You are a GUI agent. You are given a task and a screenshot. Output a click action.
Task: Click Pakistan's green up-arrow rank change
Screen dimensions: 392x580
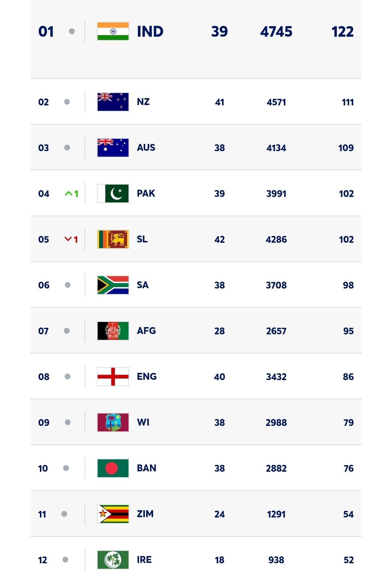(72, 194)
